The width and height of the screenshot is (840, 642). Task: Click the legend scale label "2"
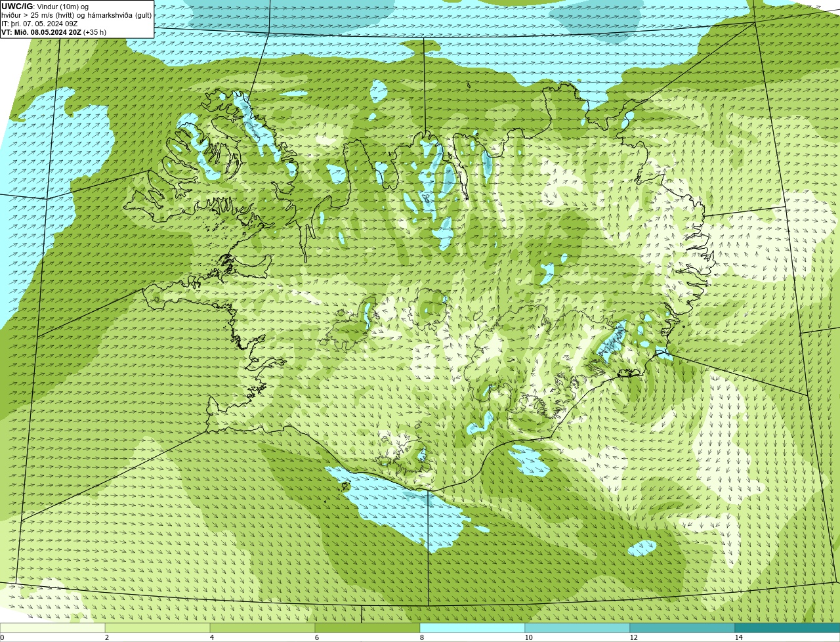106,637
